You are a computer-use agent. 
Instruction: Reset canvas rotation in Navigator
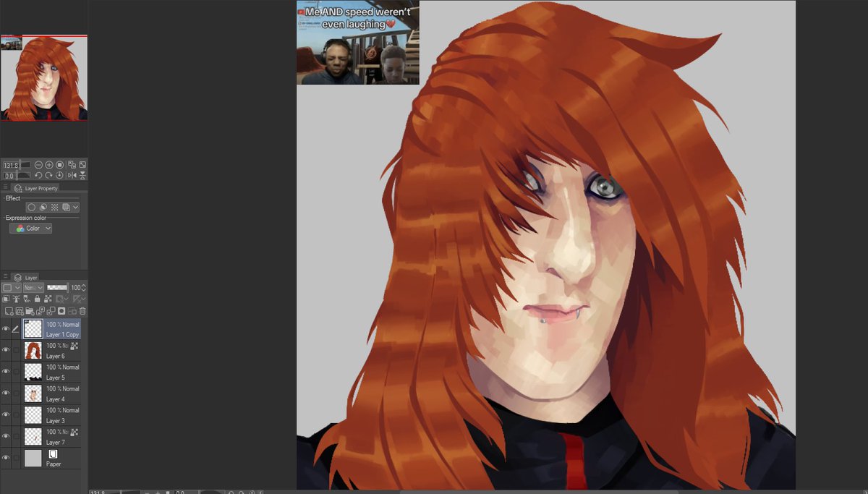(x=59, y=176)
